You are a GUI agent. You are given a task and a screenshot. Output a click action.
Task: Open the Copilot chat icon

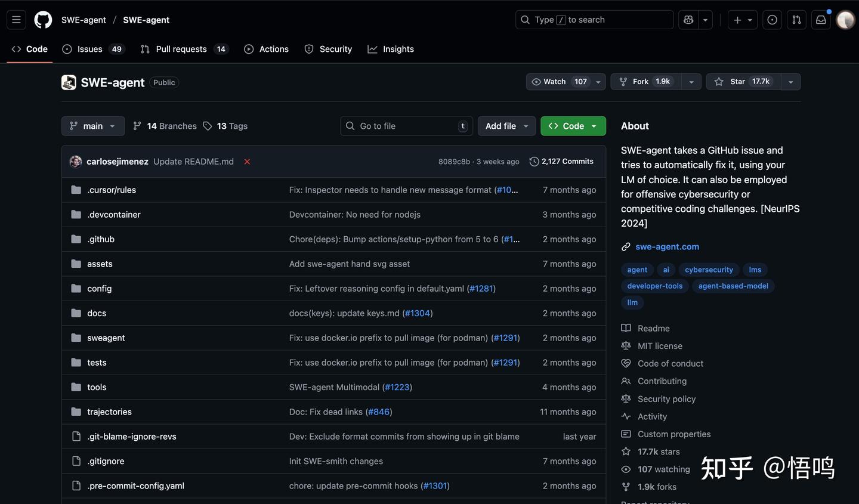[688, 20]
